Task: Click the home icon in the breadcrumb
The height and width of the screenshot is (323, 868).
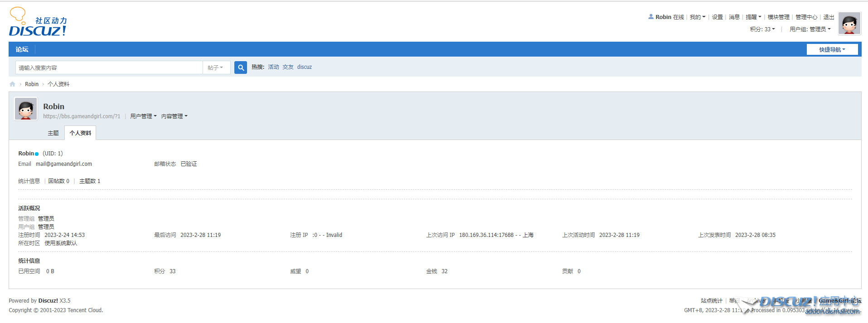Action: pos(12,84)
